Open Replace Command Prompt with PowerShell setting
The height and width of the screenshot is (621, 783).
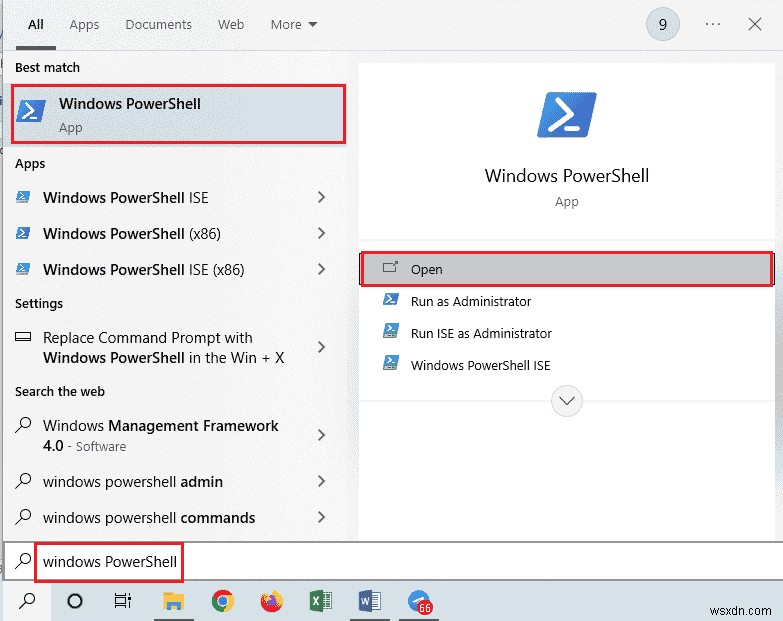click(175, 347)
